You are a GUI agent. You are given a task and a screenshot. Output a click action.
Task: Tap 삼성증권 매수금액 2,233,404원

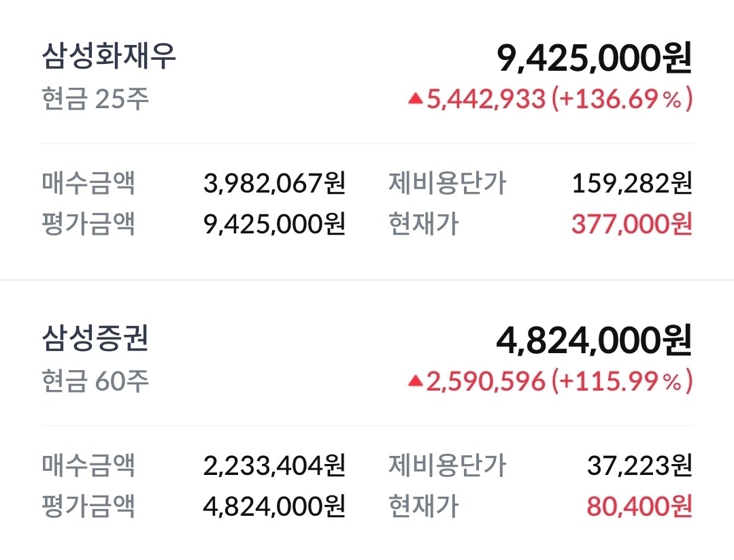[x=274, y=465]
